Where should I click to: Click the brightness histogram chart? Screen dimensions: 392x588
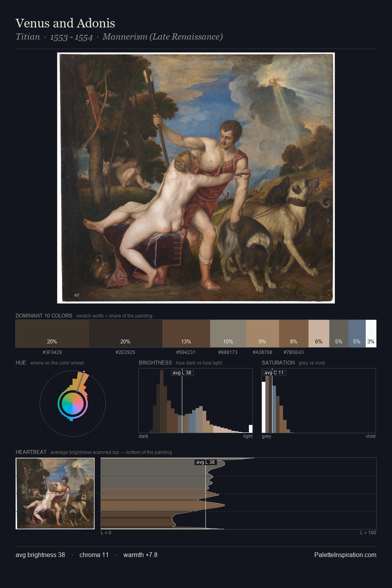pyautogui.click(x=196, y=401)
